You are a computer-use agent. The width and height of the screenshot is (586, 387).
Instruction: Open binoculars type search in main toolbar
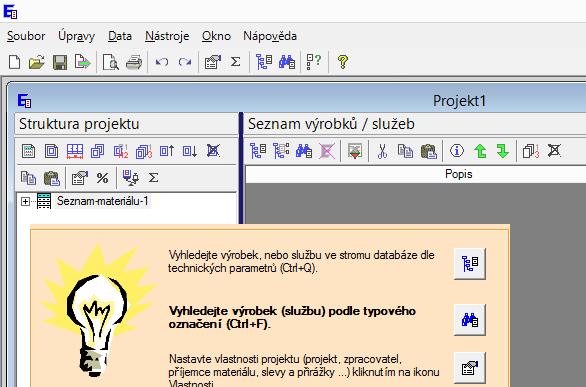[287, 62]
